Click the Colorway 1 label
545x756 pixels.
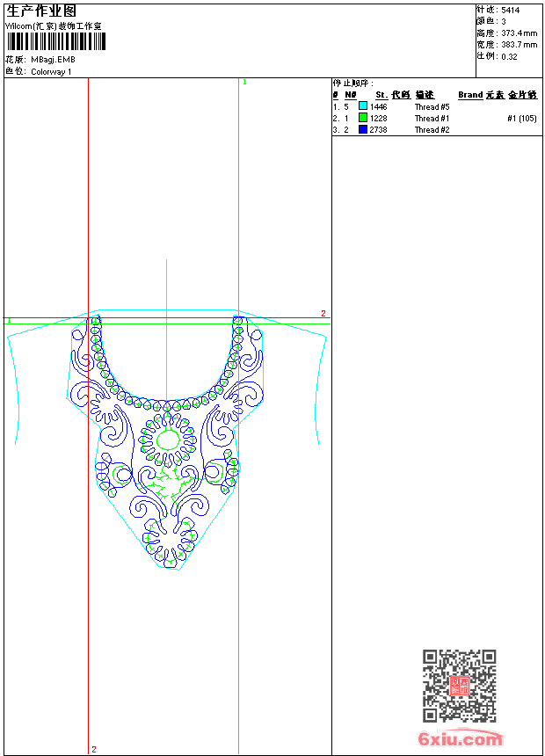(x=51, y=72)
